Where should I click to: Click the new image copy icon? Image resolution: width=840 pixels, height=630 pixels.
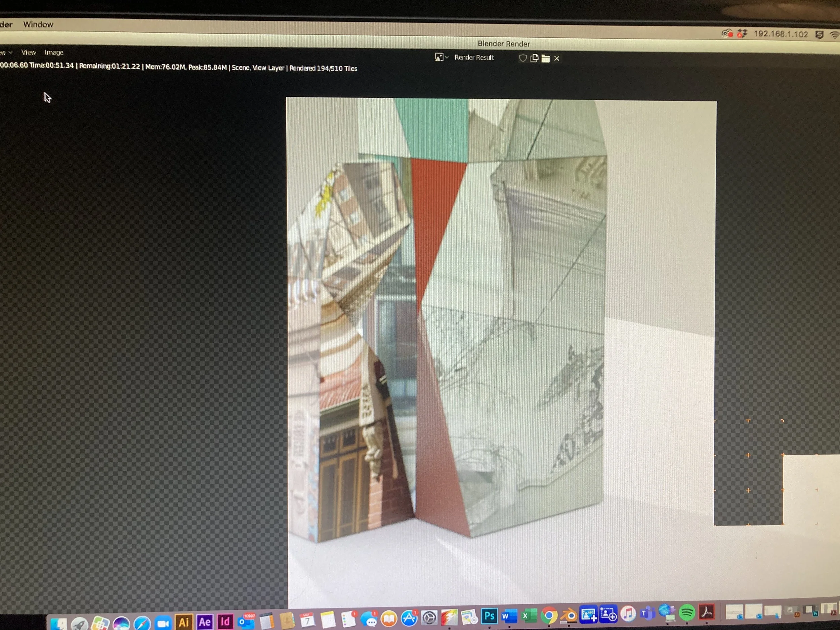pyautogui.click(x=534, y=58)
